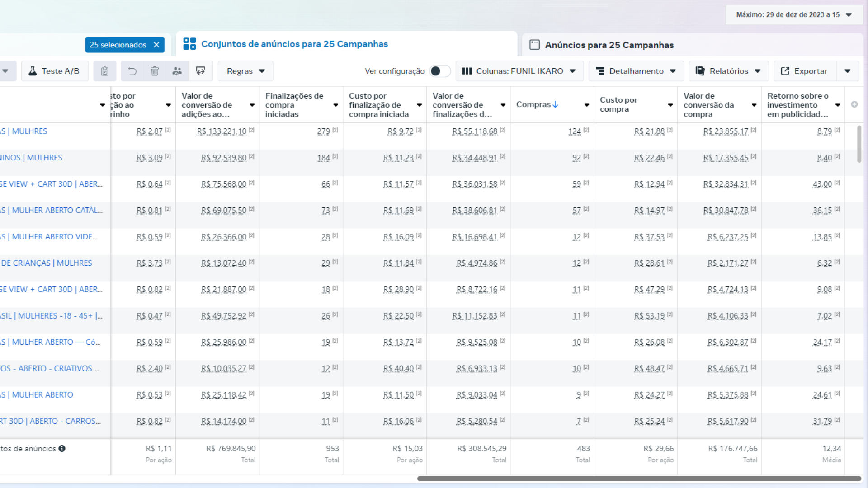Open the date range dropdown Máximo
The image size is (868, 488).
794,15
